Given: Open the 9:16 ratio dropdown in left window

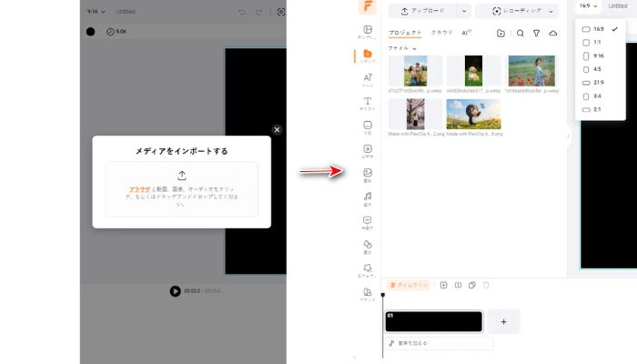Looking at the screenshot, I should tap(96, 12).
